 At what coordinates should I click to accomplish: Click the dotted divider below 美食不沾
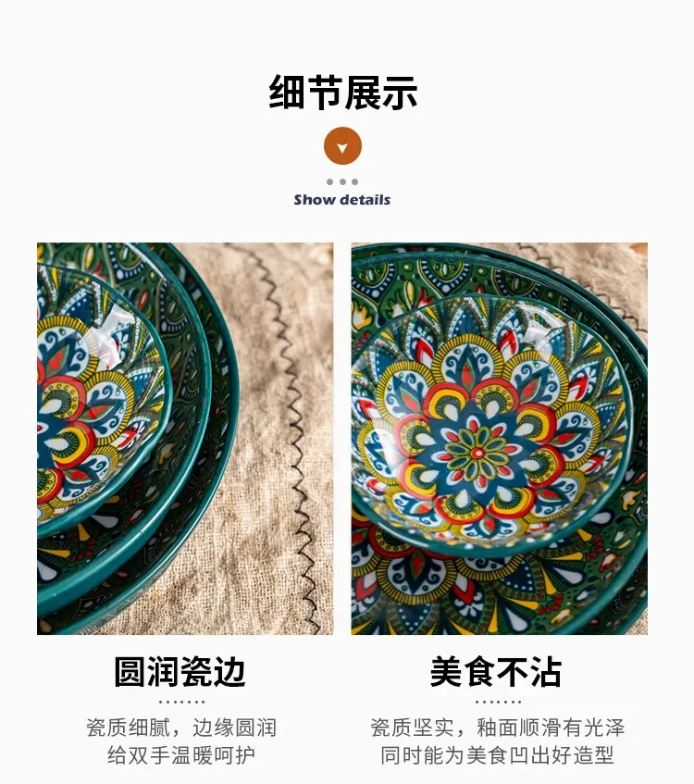[498, 702]
